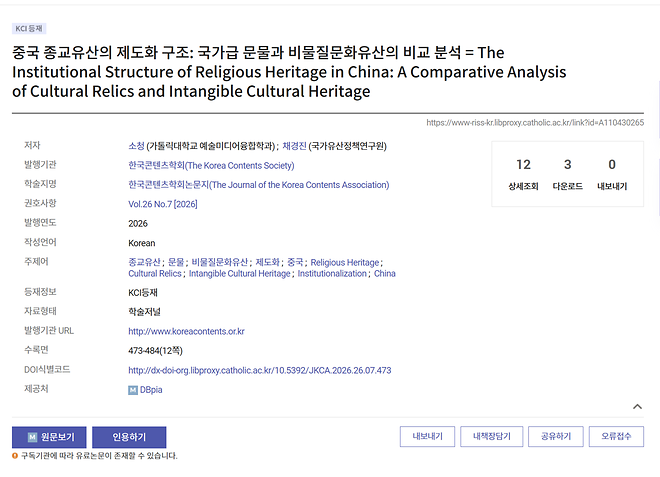Click the page range 473-484(12쪽)
This screenshot has width=660, height=477.
[155, 351]
